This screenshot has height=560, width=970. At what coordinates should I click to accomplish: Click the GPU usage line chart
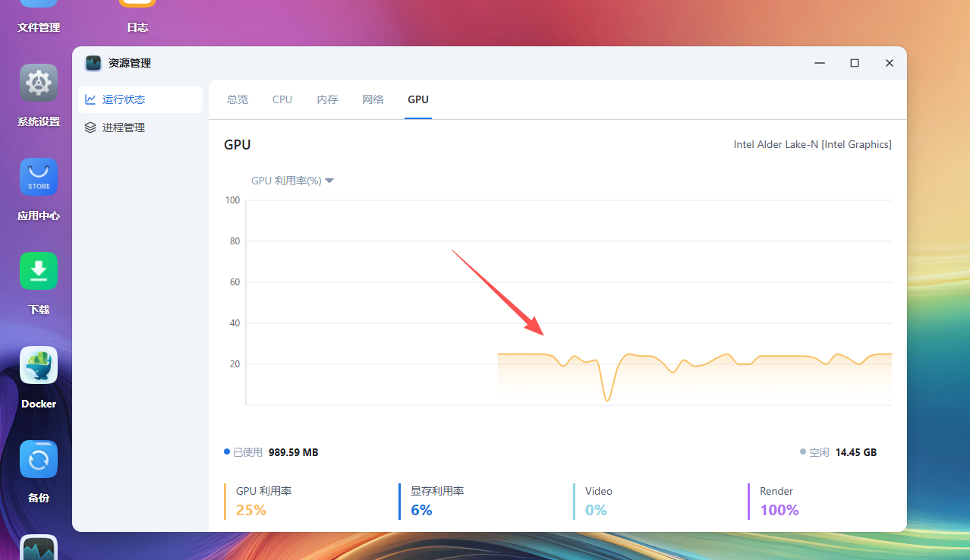(x=568, y=302)
